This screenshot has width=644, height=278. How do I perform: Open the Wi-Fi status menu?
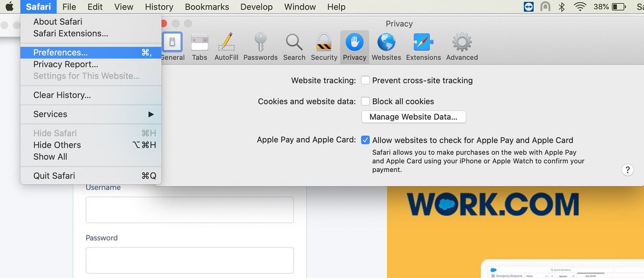579,6
